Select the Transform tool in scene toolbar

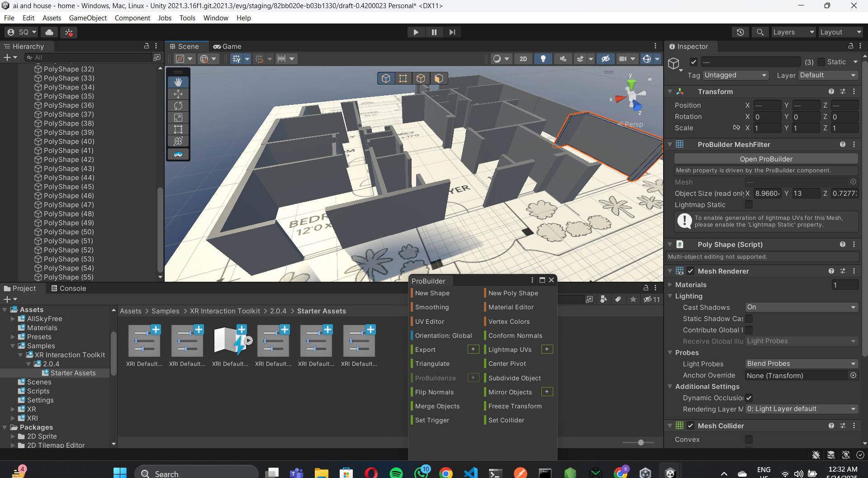[178, 141]
